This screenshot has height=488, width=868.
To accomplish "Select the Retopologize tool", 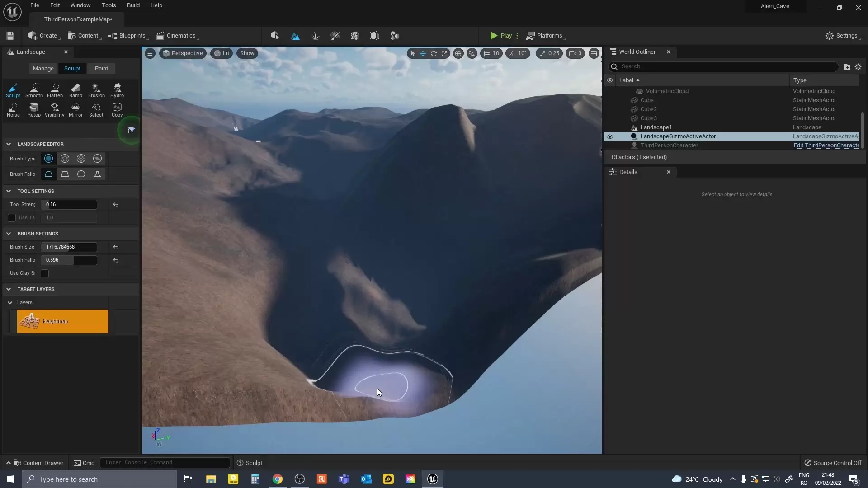I will tap(34, 109).
